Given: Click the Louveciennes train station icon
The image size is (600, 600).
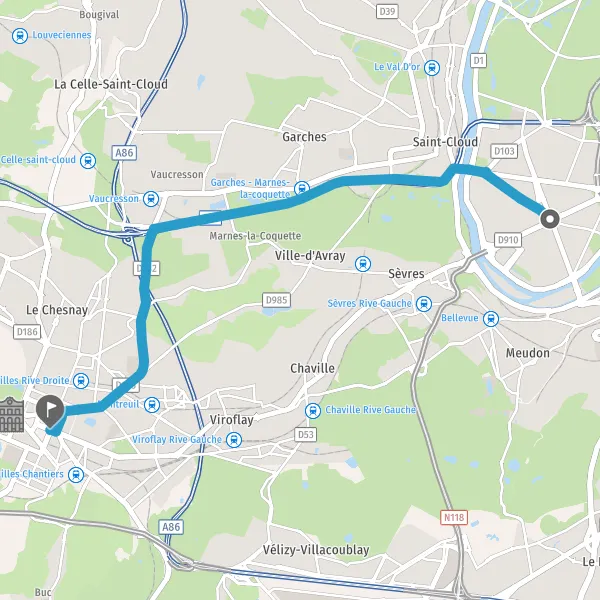Looking at the screenshot, I should (x=20, y=36).
